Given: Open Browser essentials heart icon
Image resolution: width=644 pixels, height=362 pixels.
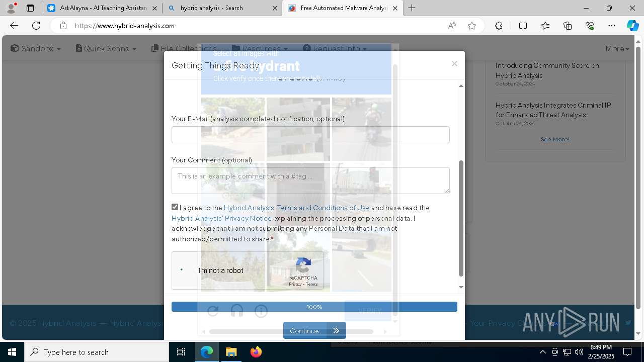Looking at the screenshot, I should 590,26.
